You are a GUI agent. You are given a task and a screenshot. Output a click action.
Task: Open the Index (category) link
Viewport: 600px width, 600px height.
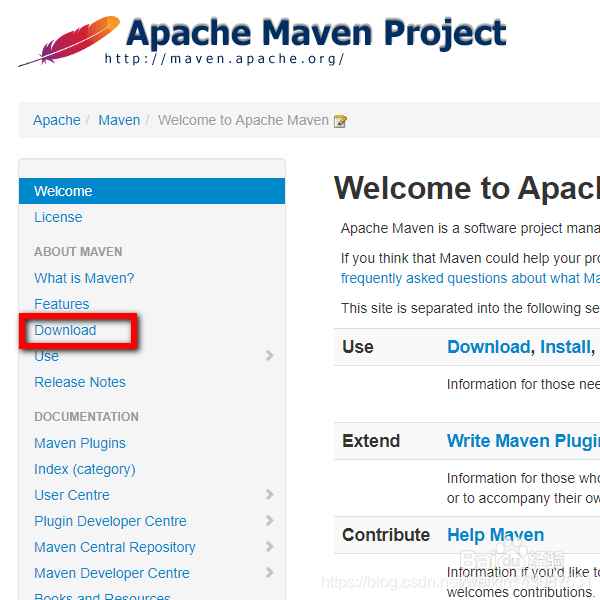coord(85,469)
